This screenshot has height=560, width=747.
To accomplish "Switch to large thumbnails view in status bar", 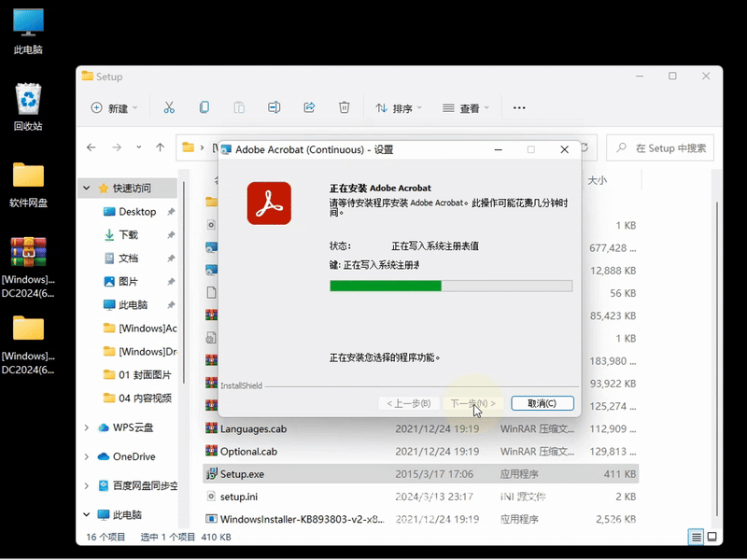I will click(x=712, y=539).
